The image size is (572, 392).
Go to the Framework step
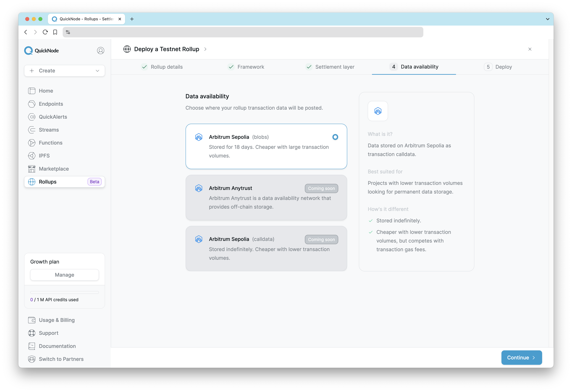tap(246, 67)
